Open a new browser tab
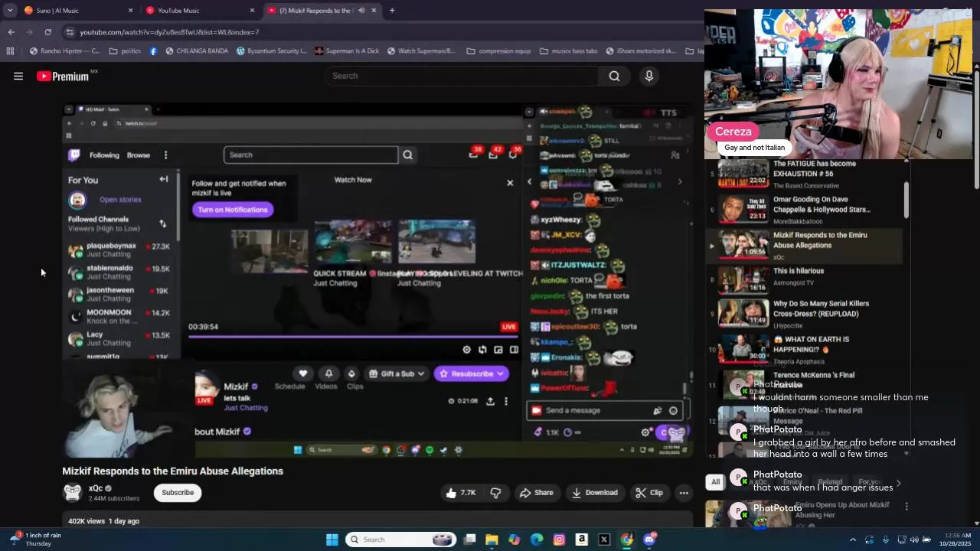The width and height of the screenshot is (980, 551). point(392,11)
